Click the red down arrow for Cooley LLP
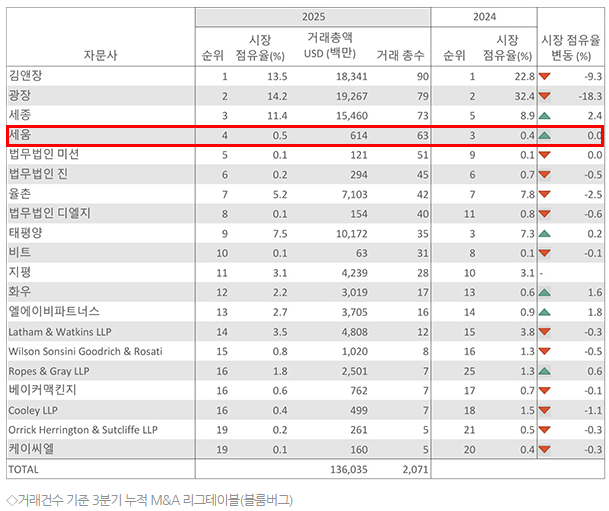The width and height of the screenshot is (609, 511). click(545, 410)
